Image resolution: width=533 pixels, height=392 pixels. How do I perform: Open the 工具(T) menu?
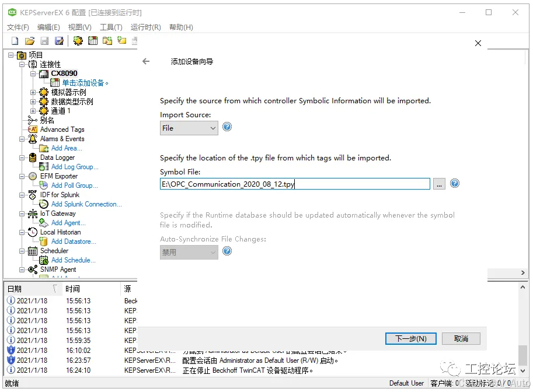tap(111, 27)
